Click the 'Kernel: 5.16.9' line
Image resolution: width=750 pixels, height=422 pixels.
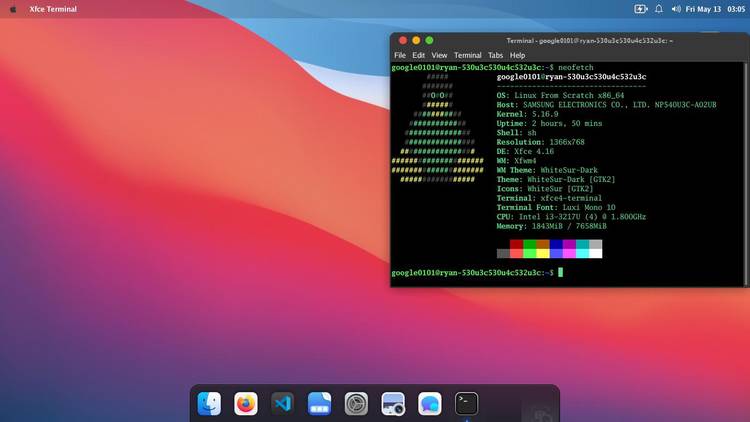pos(527,114)
